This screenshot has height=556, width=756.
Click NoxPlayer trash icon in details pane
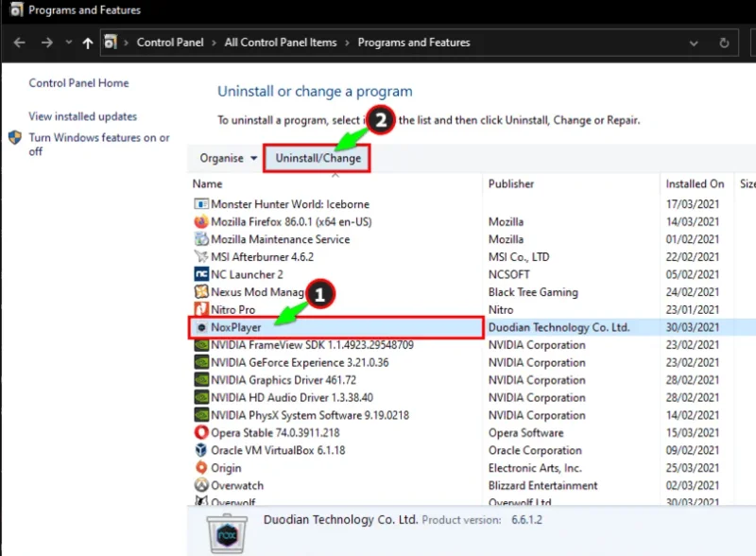[227, 534]
